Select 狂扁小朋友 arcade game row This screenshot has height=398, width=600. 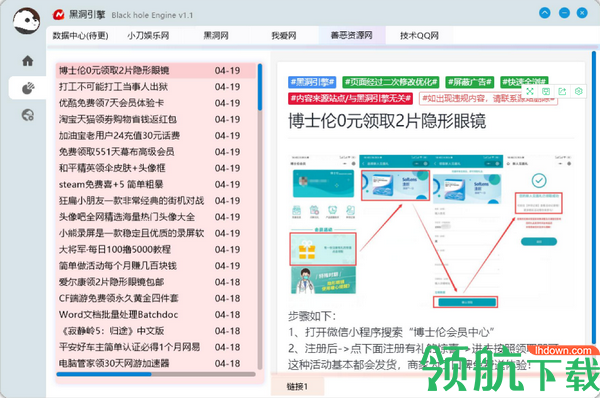[156, 201]
